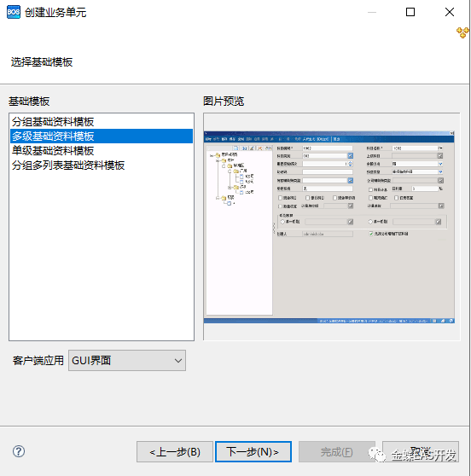Screen dimensions: 471x476
Task: Select 分组基础资料模板 in template list
Action: click(x=102, y=122)
